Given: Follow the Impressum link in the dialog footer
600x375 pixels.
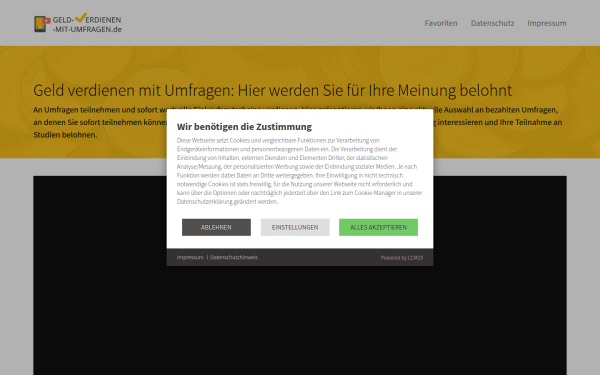Looking at the screenshot, I should pyautogui.click(x=190, y=257).
